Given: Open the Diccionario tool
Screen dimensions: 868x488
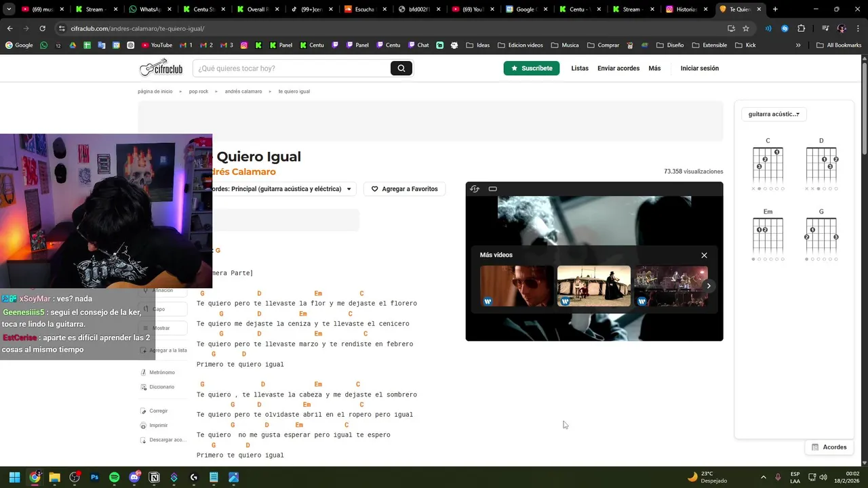Looking at the screenshot, I should click(x=157, y=387).
